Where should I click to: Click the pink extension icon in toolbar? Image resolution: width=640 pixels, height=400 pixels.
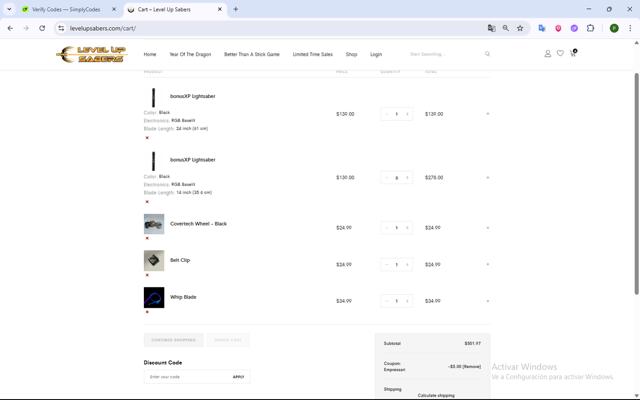tap(558, 28)
